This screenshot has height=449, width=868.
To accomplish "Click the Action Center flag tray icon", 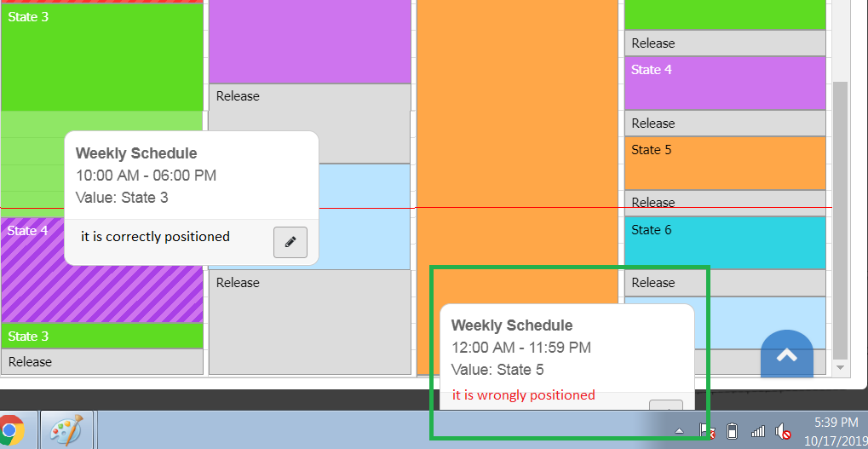I will coord(707,431).
